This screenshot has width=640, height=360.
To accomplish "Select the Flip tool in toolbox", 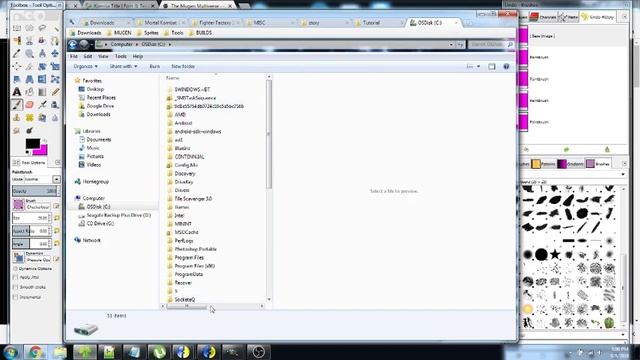I will click(x=42, y=79).
